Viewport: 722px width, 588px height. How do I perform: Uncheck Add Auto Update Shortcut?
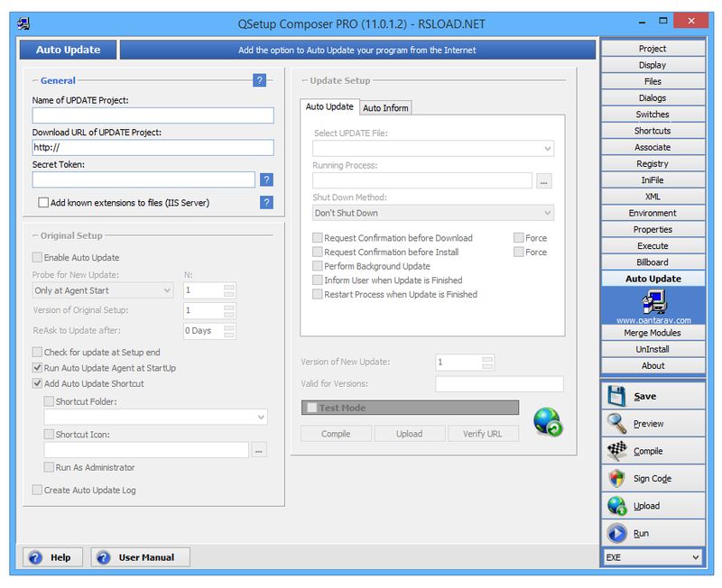37,383
